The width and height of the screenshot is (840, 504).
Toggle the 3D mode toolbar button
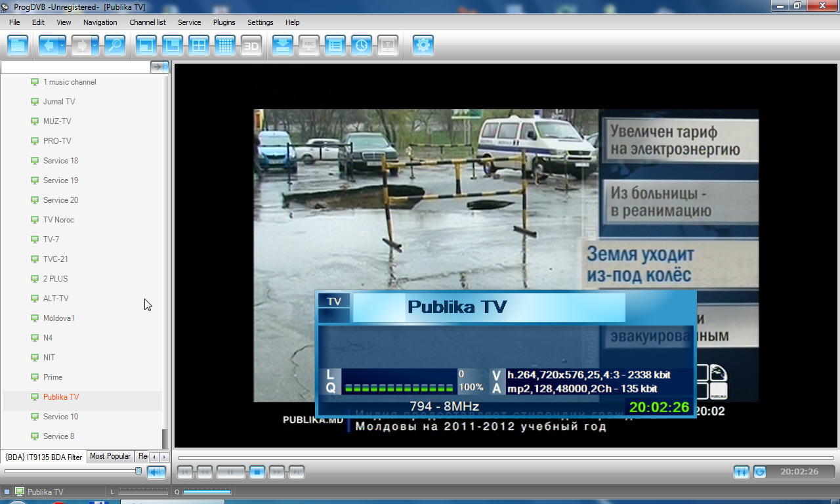tap(251, 45)
